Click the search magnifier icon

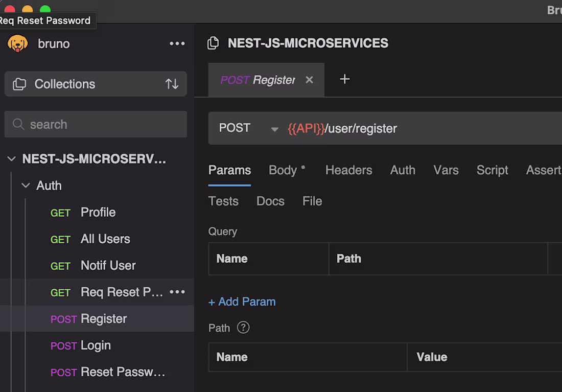[18, 125]
